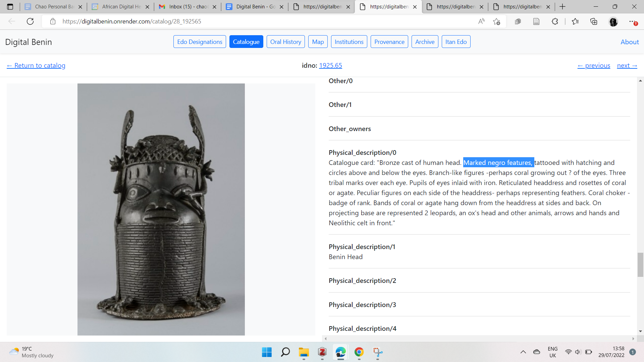The image size is (644, 362).
Task: Open the Archive section
Action: pos(425,42)
